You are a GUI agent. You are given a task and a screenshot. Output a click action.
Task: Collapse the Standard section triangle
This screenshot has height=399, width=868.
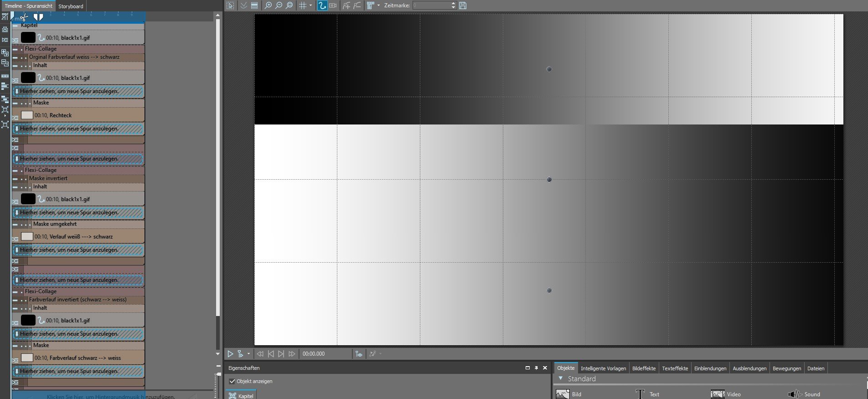pos(561,378)
